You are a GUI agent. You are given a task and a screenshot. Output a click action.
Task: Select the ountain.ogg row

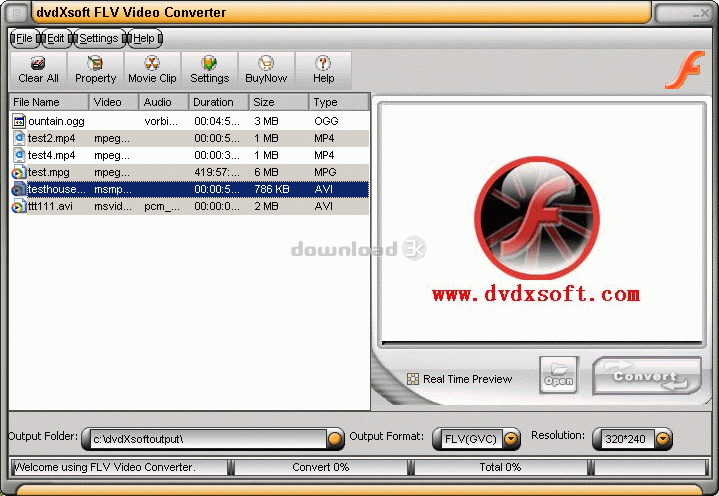[x=189, y=121]
